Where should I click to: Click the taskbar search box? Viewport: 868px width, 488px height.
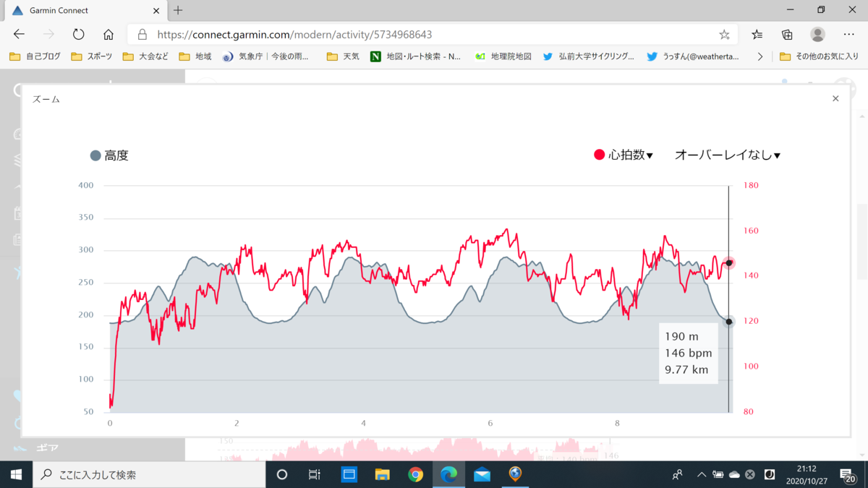coord(148,474)
